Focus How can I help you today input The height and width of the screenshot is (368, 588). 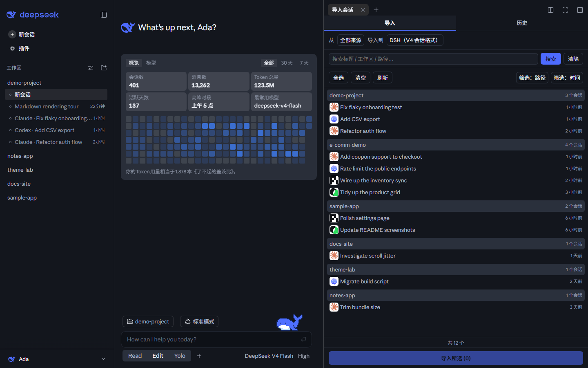[x=216, y=339]
